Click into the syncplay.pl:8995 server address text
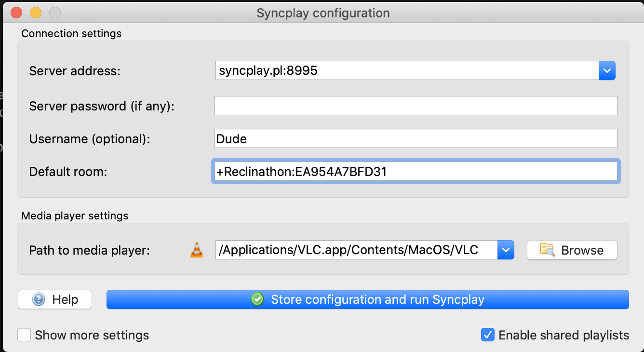 [x=268, y=71]
